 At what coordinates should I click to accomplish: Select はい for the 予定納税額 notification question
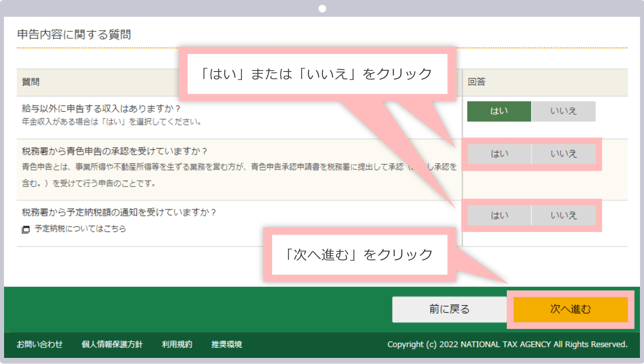pos(499,216)
